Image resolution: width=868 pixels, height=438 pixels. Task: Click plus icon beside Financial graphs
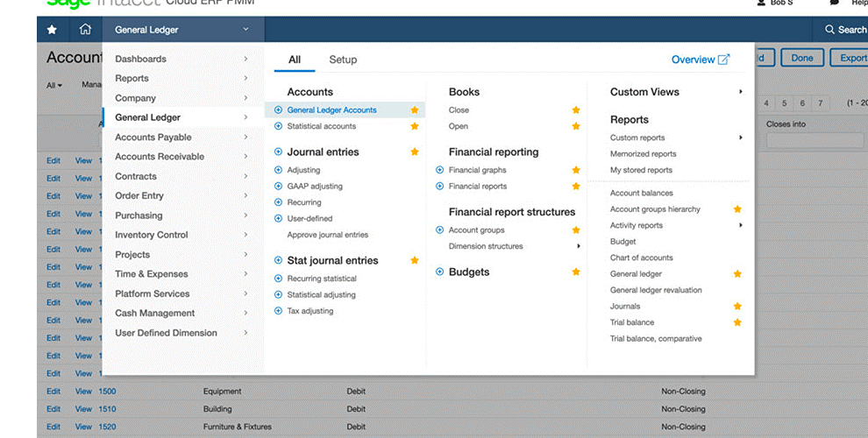[439, 170]
